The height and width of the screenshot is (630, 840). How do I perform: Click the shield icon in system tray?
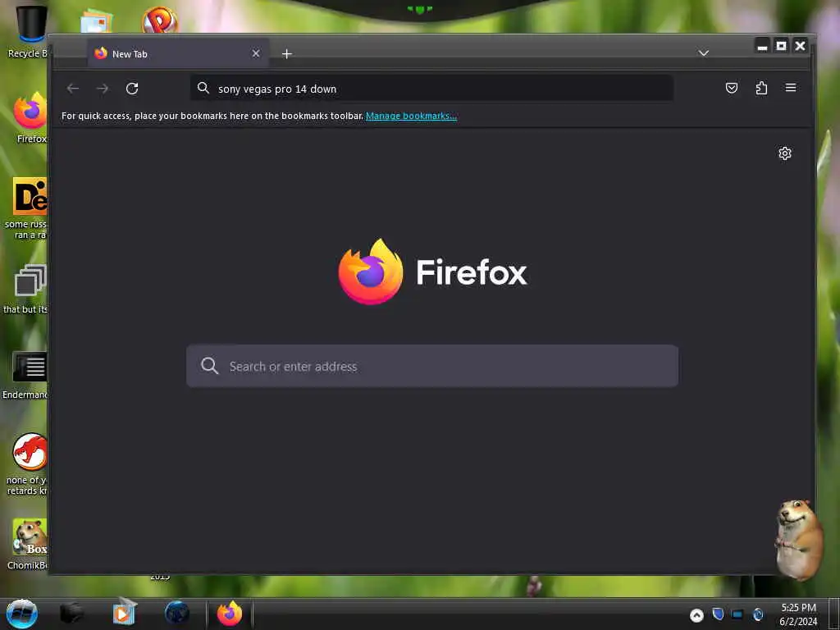coord(718,614)
